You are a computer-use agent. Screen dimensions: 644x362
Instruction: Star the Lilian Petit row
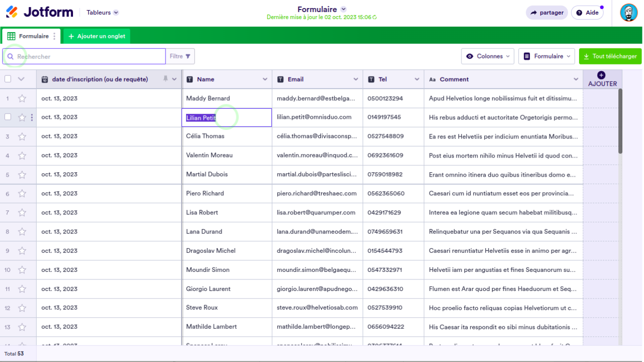point(22,117)
